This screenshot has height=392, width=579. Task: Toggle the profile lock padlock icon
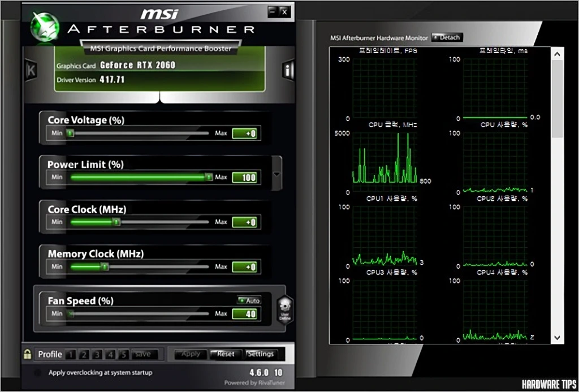27,354
